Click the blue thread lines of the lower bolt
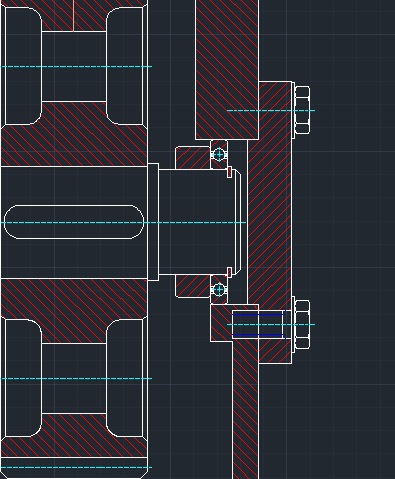This screenshot has height=479, width=395. [x=258, y=325]
